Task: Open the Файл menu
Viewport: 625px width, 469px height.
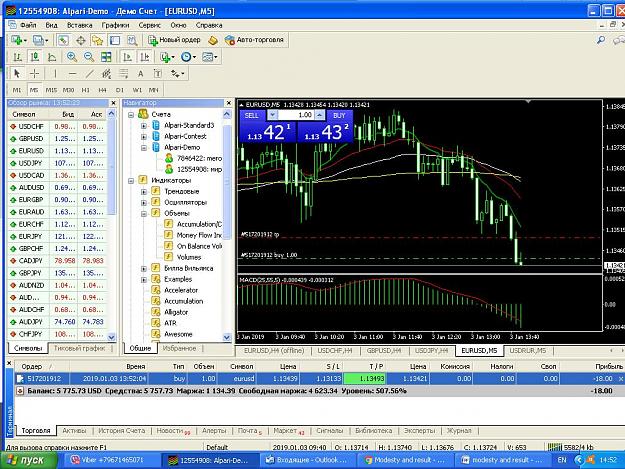Action: click(x=28, y=25)
